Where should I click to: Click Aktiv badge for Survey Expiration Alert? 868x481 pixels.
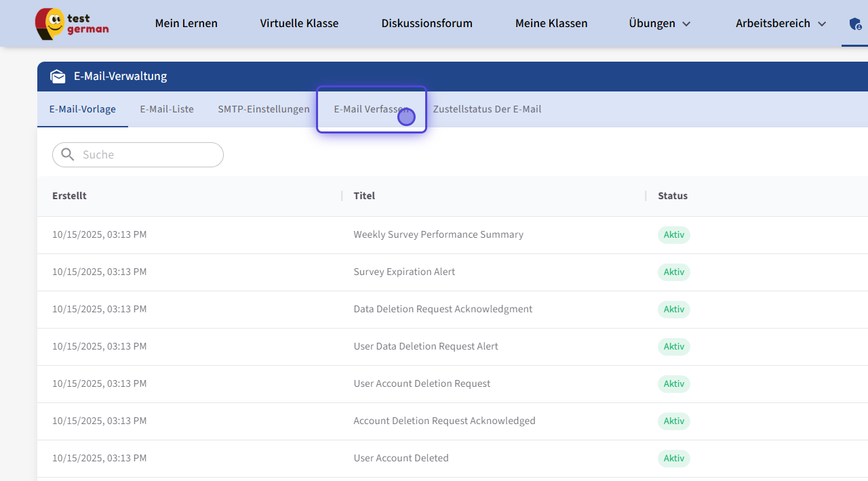(x=673, y=272)
